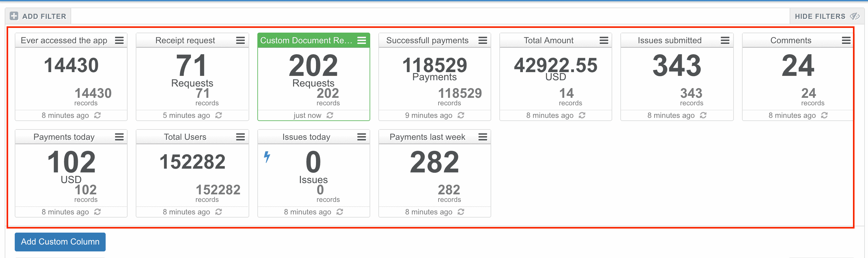The image size is (868, 258).
Task: Click the large 282 value
Action: coord(435,162)
